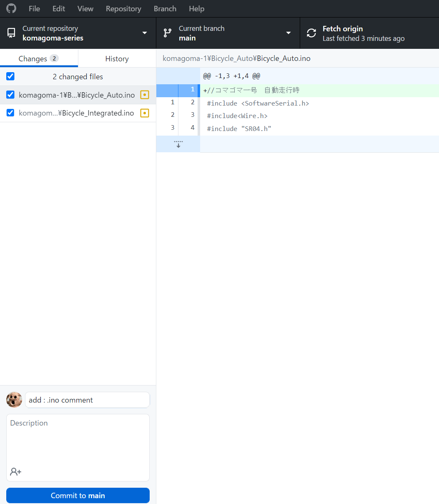The height and width of the screenshot is (504, 439).
Task: Click the add co-authors icon
Action: coord(16,472)
